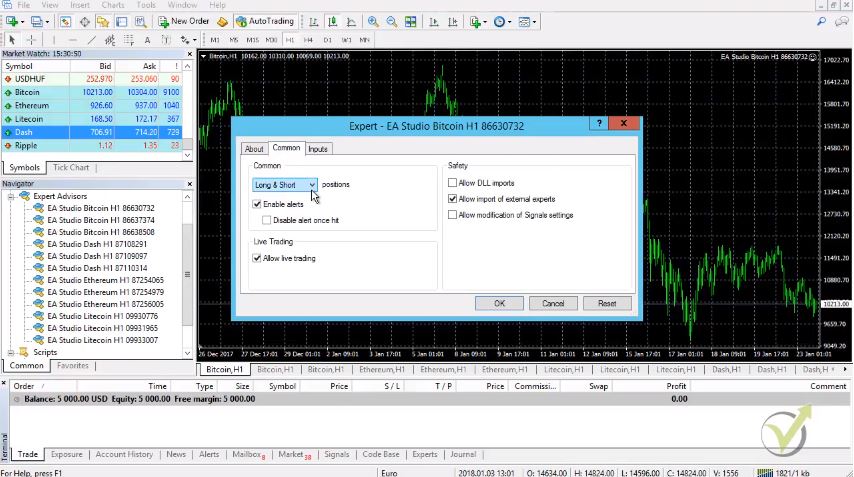Image resolution: width=854 pixels, height=477 pixels.
Task: Click the zoom in magnifier icon
Action: pos(373,21)
